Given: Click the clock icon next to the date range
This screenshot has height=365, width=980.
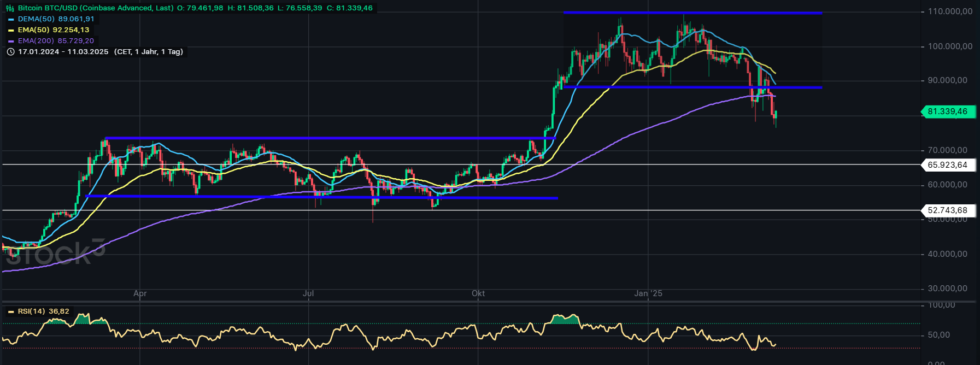Looking at the screenshot, I should click(10, 52).
